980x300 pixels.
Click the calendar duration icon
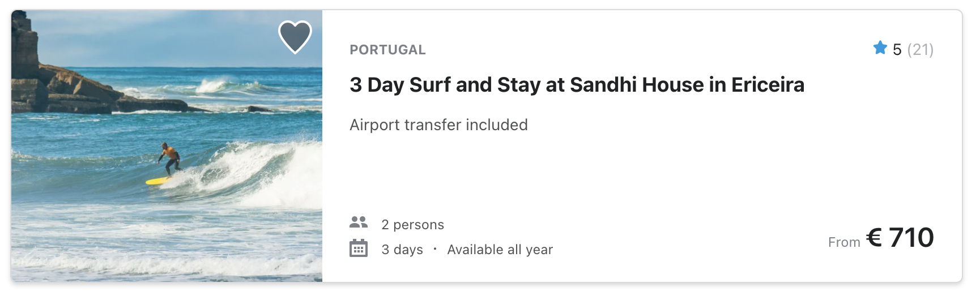pos(359,248)
